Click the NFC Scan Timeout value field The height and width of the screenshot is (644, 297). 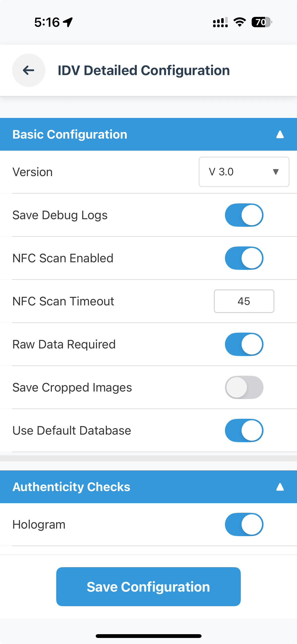[244, 301]
